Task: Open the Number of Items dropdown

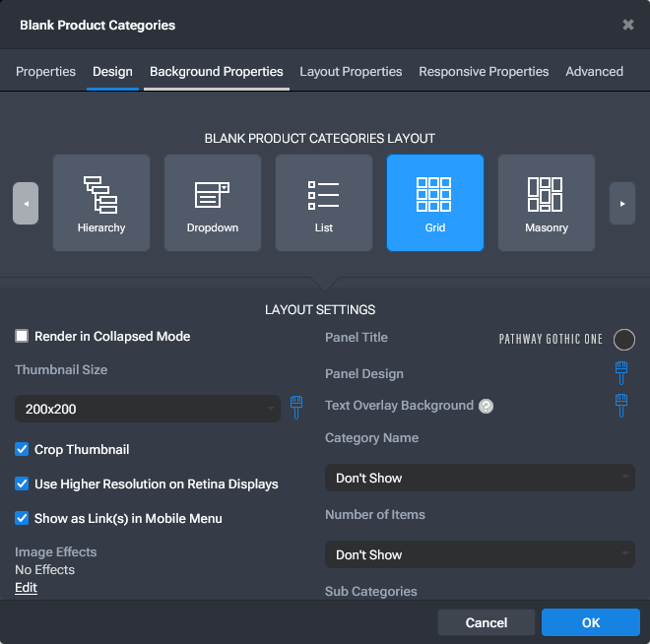Action: coord(480,554)
